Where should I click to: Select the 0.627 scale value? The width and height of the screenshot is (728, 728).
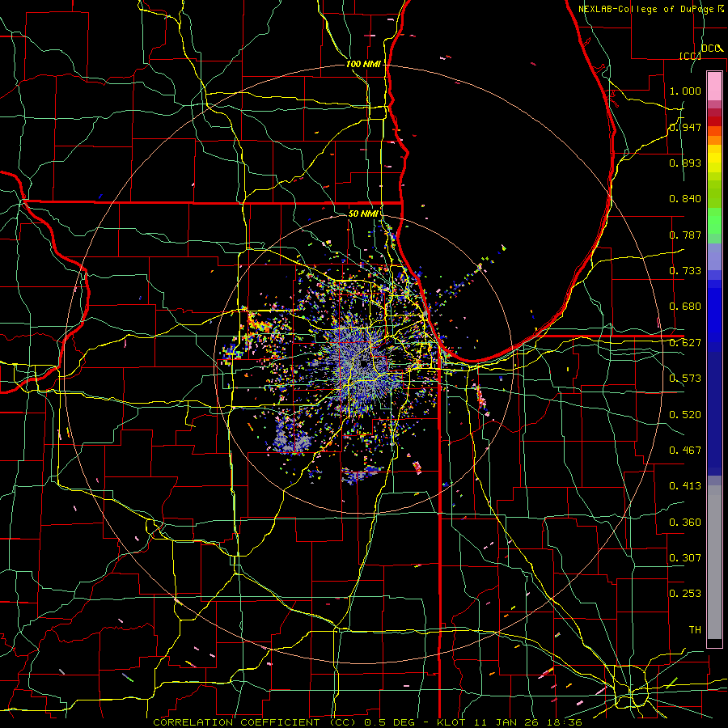[x=685, y=343]
